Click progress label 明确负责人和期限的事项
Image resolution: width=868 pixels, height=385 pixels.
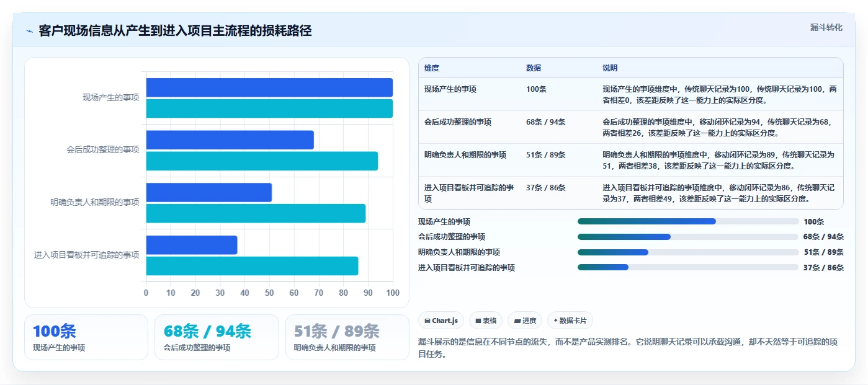pos(459,252)
